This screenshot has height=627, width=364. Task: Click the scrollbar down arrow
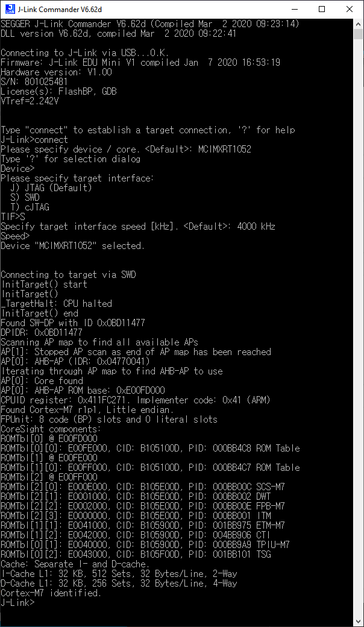click(359, 622)
